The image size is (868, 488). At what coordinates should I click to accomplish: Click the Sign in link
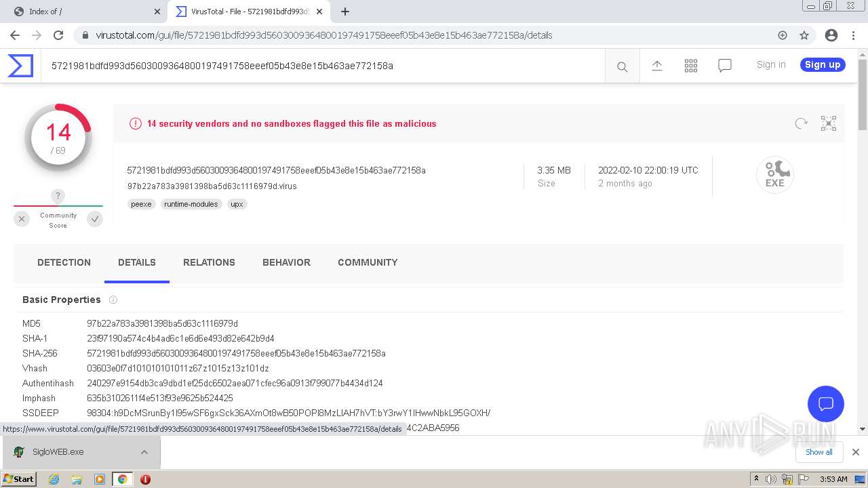pos(771,65)
